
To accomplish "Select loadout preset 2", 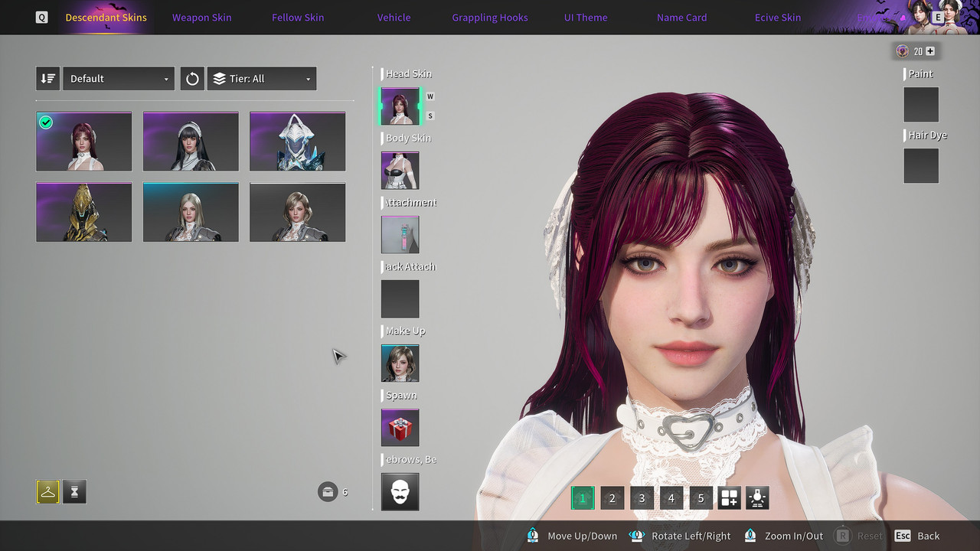I will click(612, 498).
